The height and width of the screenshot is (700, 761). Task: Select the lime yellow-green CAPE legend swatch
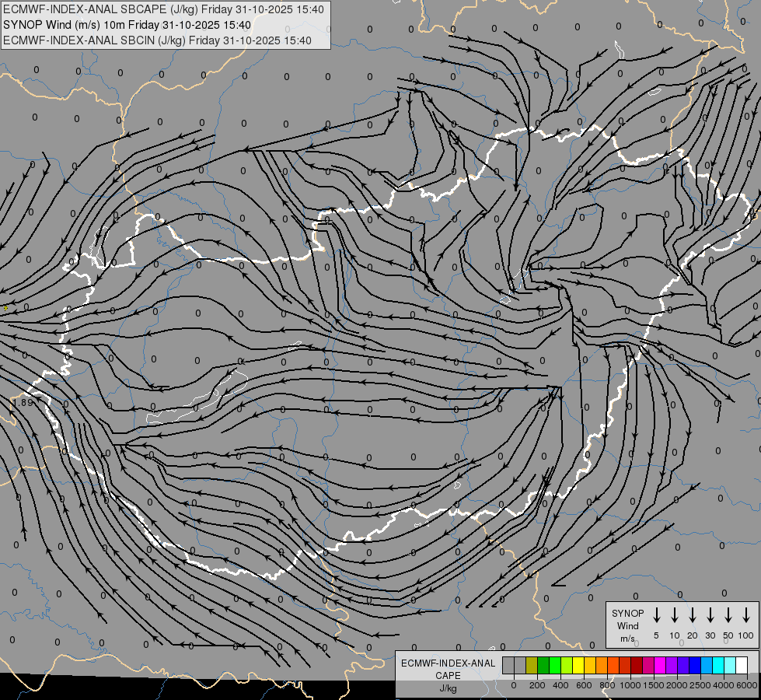pos(567,665)
